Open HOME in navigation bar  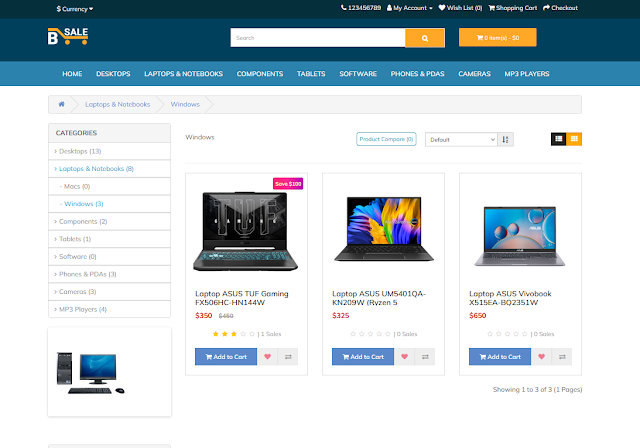click(x=72, y=74)
